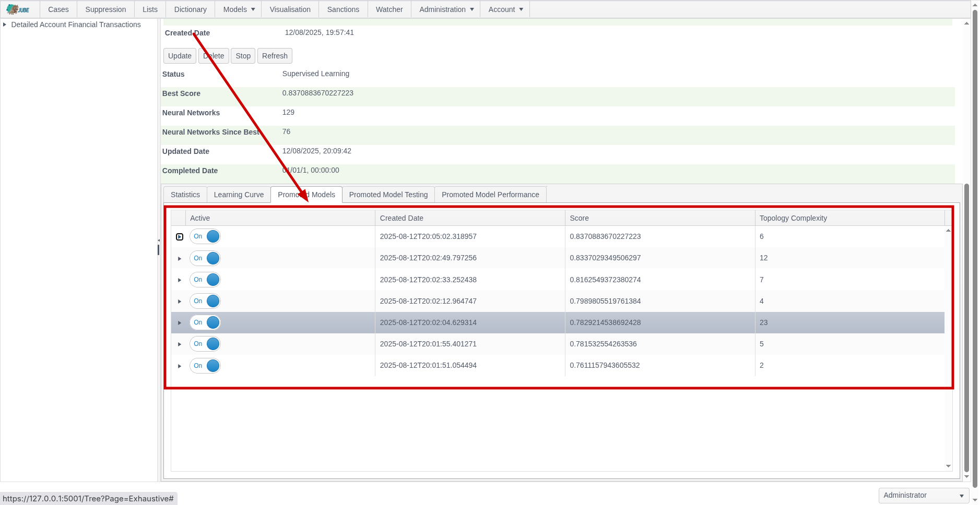Screen dimensions: 980x505
Task: Expand row with score 0.7829214538692428
Action: pyautogui.click(x=180, y=323)
